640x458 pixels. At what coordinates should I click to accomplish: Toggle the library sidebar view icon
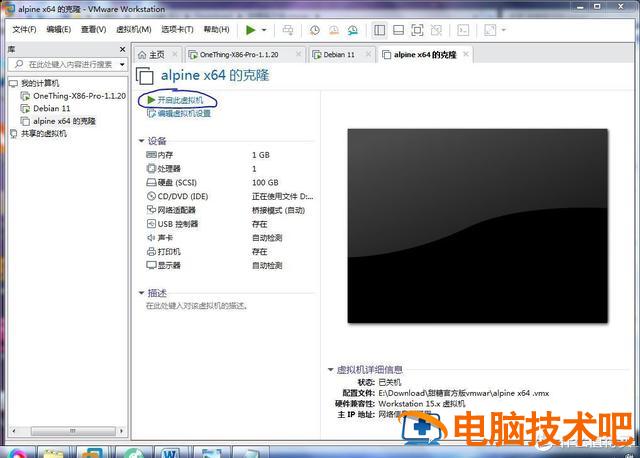click(380, 30)
